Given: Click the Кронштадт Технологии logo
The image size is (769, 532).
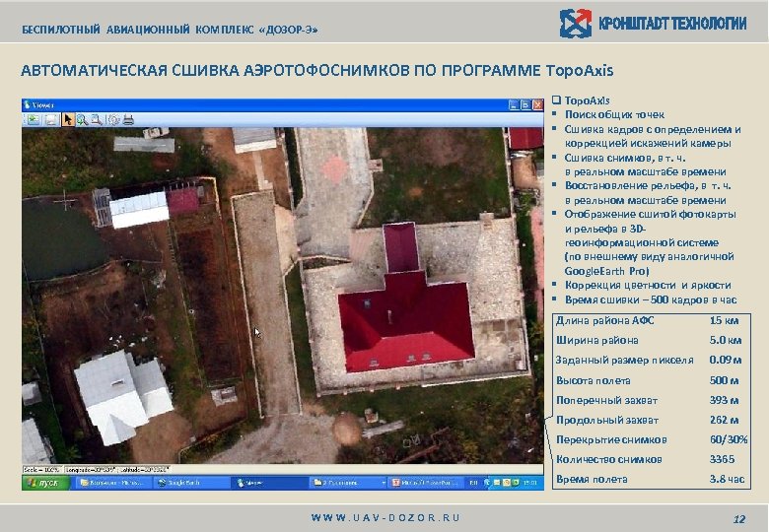Looking at the screenshot, I should (x=653, y=23).
